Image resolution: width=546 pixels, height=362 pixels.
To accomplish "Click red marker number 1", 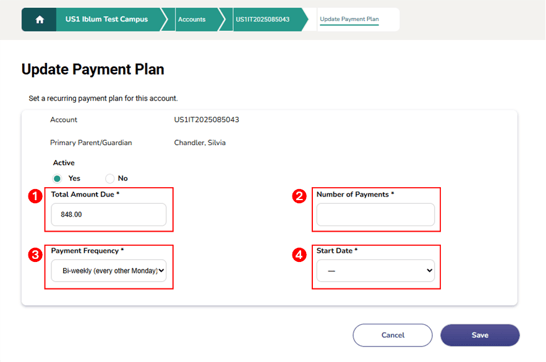I will point(35,196).
